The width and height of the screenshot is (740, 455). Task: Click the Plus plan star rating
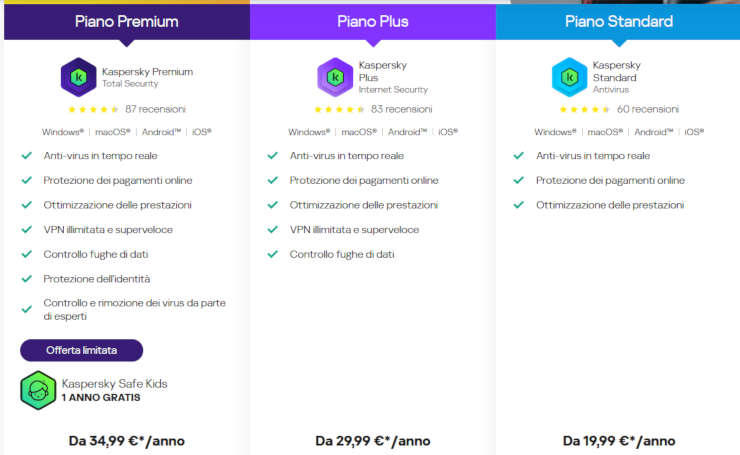[x=339, y=109]
